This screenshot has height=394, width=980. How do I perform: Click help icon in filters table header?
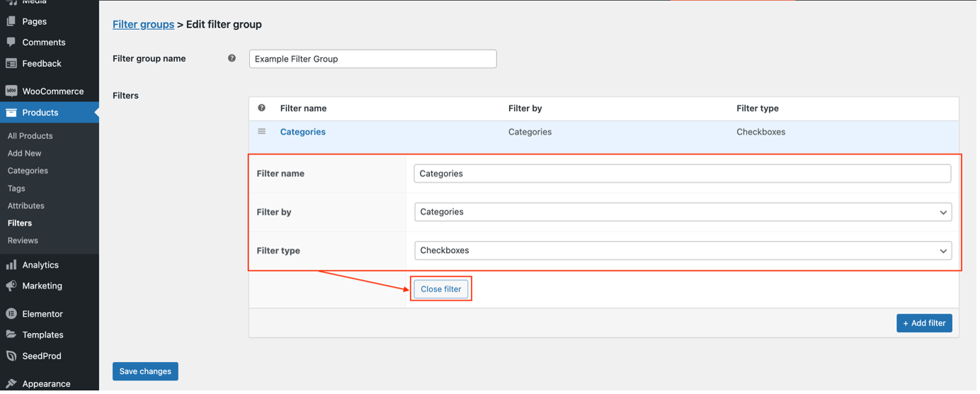coord(262,108)
